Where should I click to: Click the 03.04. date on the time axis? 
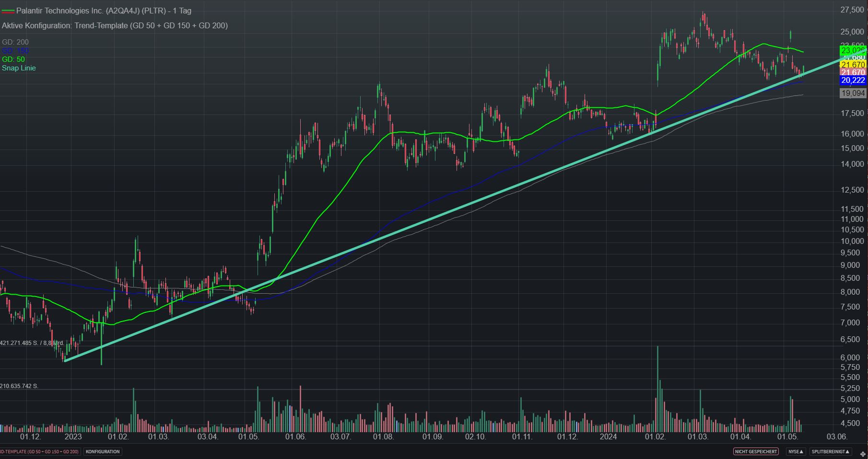tap(208, 437)
